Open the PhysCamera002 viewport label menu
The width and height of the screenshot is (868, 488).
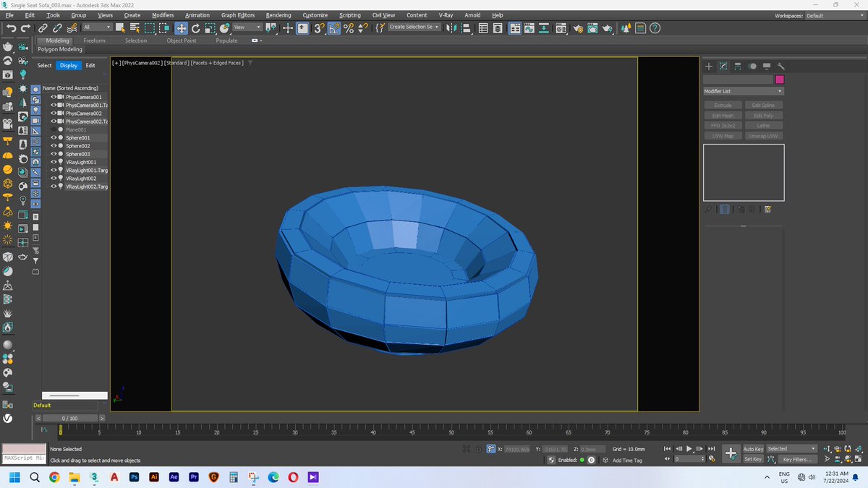pos(142,63)
